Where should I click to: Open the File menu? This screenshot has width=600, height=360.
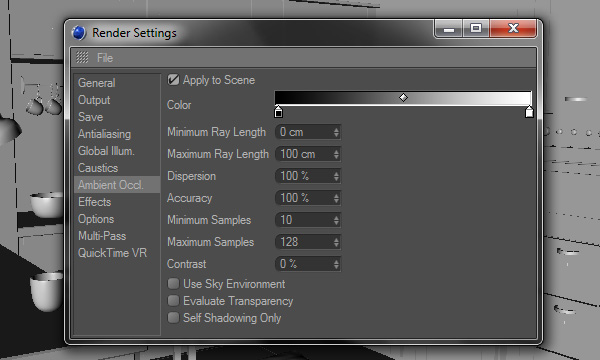(x=105, y=58)
